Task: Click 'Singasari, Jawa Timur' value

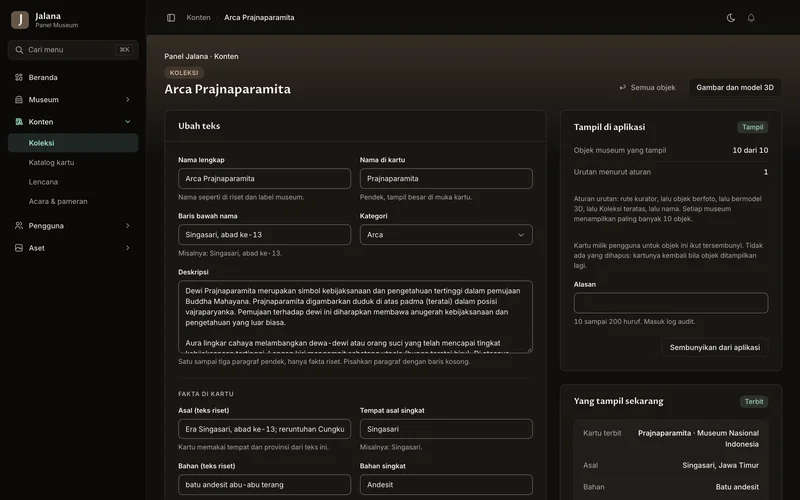Action: [x=720, y=465]
